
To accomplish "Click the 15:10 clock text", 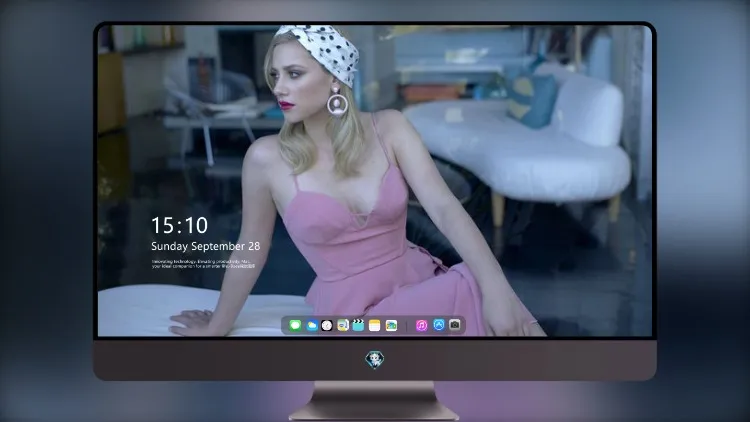I will click(179, 225).
